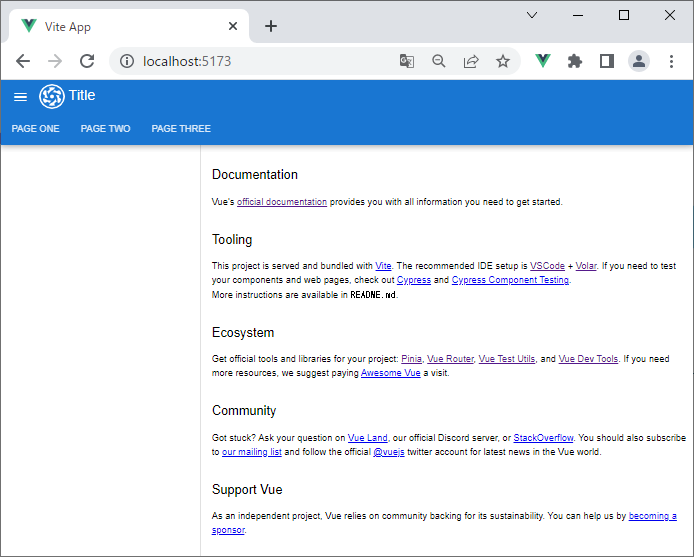This screenshot has width=694, height=557.
Task: Open the @vuejs twitter link
Action: [x=389, y=452]
